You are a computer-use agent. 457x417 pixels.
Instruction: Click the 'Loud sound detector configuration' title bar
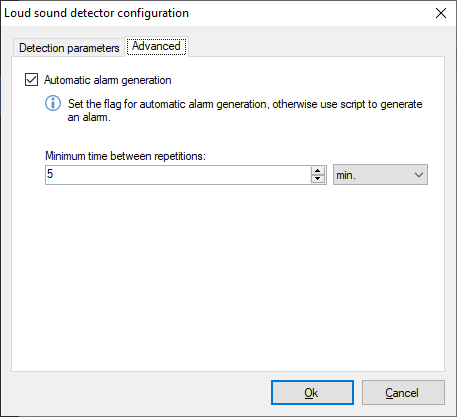[96, 13]
